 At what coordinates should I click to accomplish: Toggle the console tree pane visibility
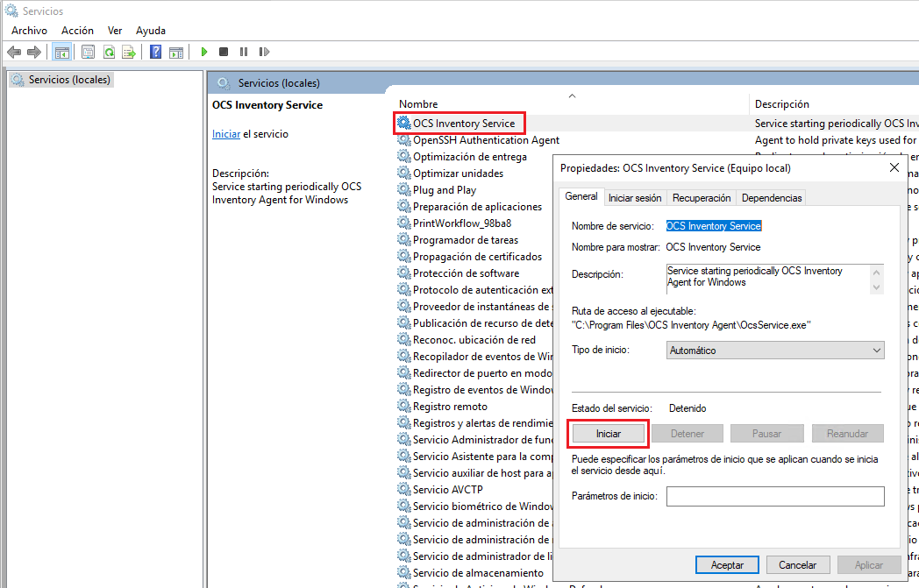tap(61, 52)
